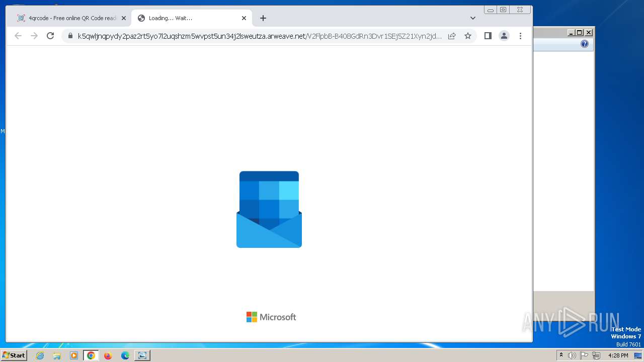Minimize the background window

tap(571, 33)
